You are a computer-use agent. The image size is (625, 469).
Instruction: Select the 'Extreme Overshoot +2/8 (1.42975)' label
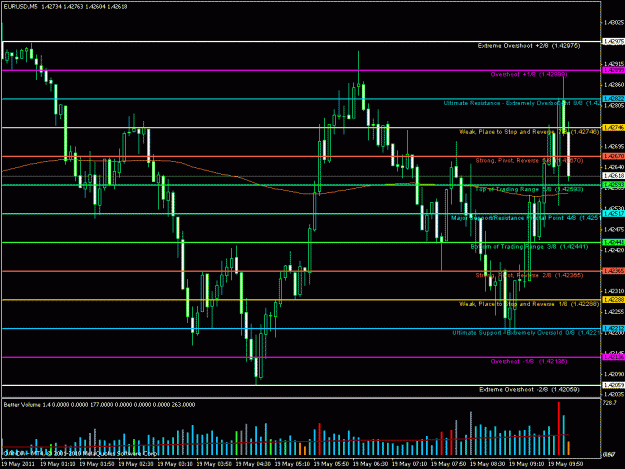click(x=529, y=46)
